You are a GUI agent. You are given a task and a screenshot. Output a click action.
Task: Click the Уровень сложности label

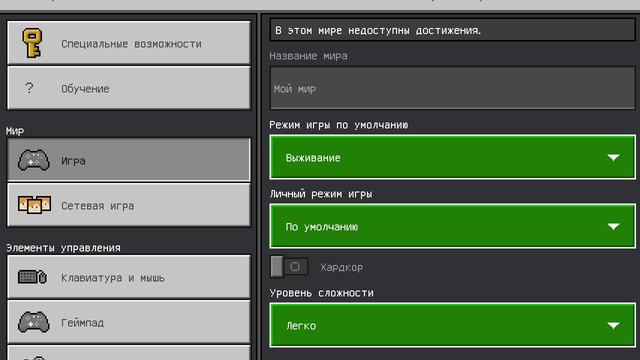tap(321, 293)
